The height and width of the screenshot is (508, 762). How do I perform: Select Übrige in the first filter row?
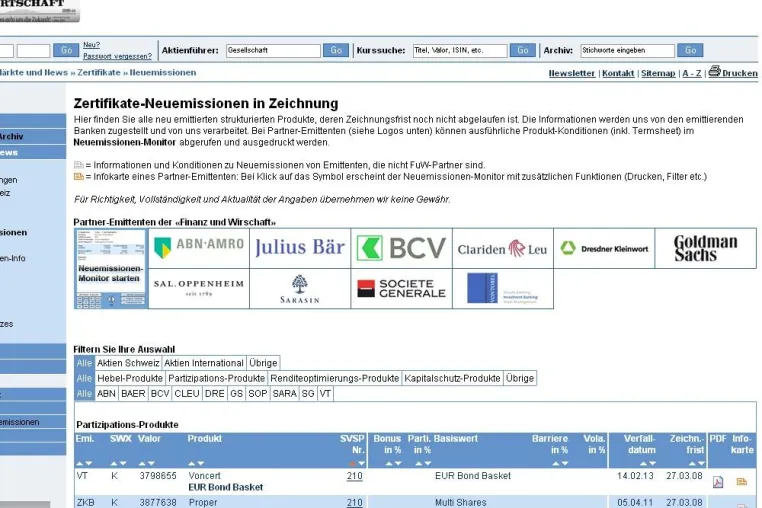pos(263,363)
